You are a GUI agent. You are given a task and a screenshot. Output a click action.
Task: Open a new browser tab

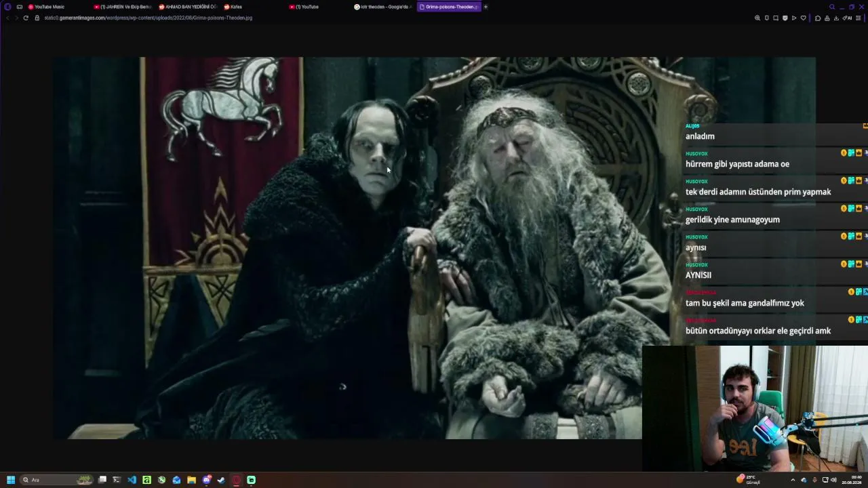coord(486,7)
